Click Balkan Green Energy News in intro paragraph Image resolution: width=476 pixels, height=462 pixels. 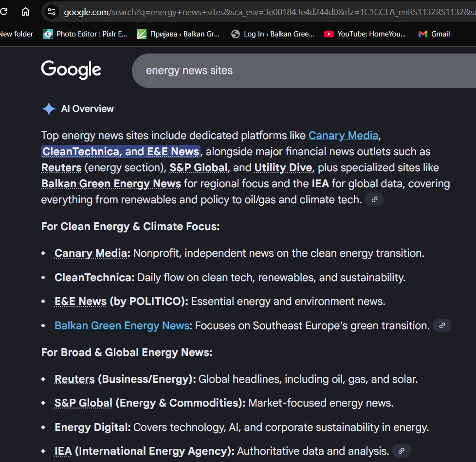tap(111, 183)
